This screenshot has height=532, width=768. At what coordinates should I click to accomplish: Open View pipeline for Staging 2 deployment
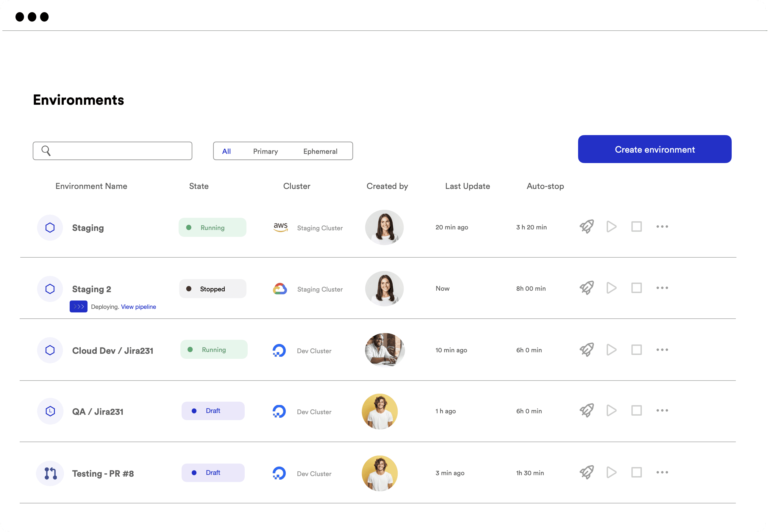138,307
